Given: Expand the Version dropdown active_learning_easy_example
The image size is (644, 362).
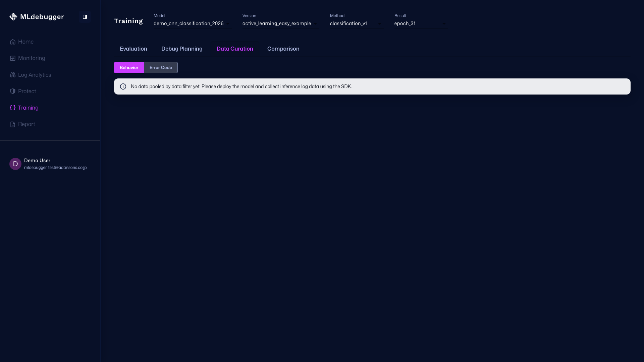Looking at the screenshot, I should [280, 23].
